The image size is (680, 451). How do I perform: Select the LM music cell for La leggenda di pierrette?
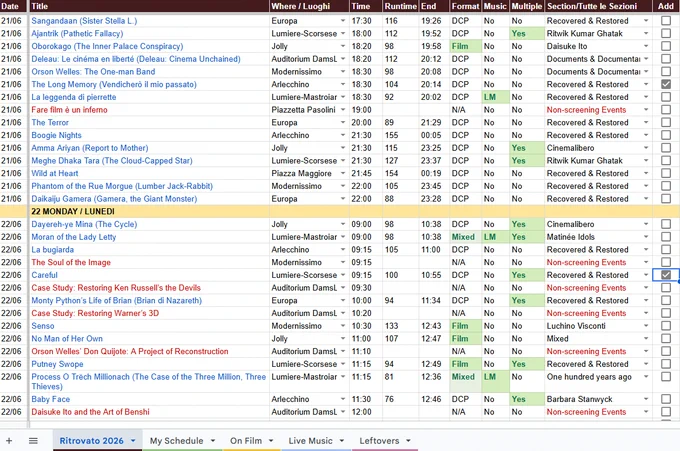tap(495, 97)
